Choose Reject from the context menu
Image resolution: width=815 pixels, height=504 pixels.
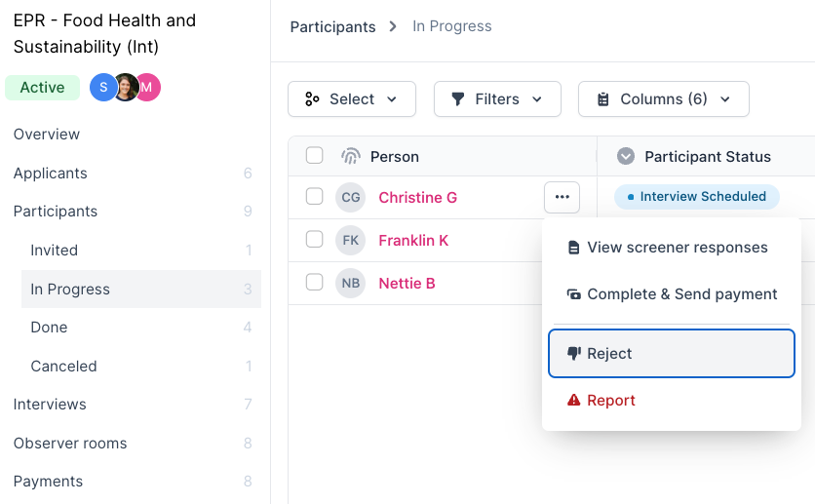pos(671,353)
